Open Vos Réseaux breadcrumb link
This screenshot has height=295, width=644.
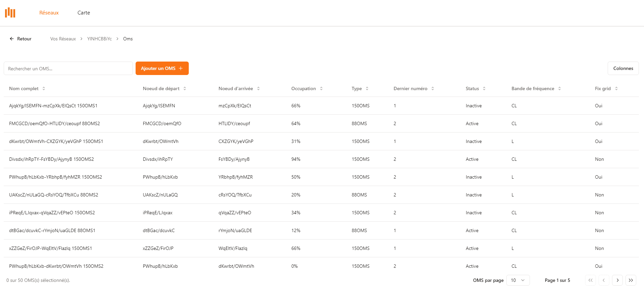[63, 39]
